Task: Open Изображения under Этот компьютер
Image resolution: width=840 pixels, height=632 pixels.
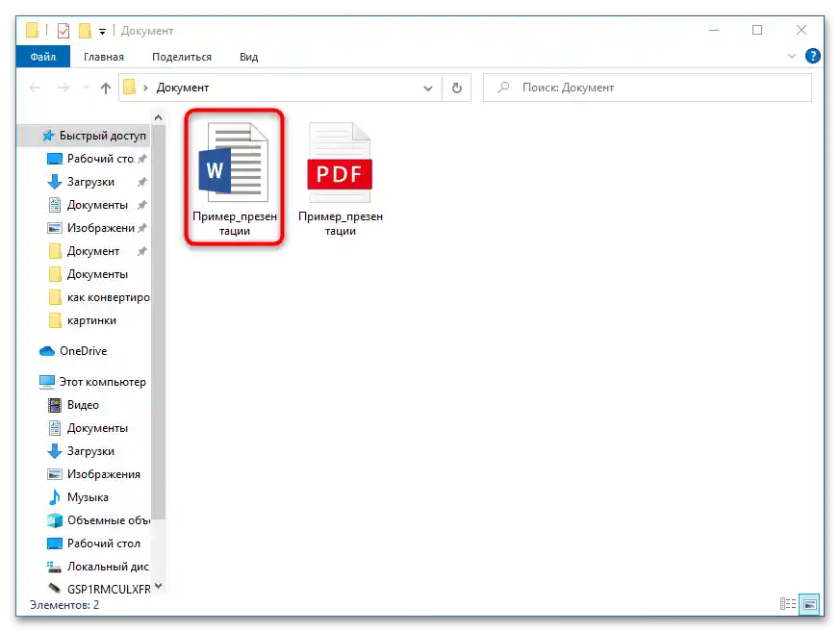Action: click(x=93, y=474)
